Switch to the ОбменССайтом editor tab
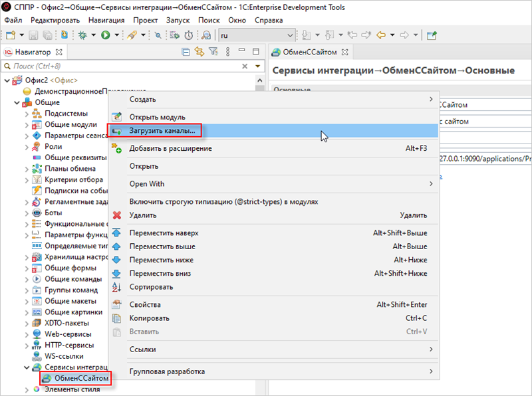Screen dimensions: 532x396 309,52
